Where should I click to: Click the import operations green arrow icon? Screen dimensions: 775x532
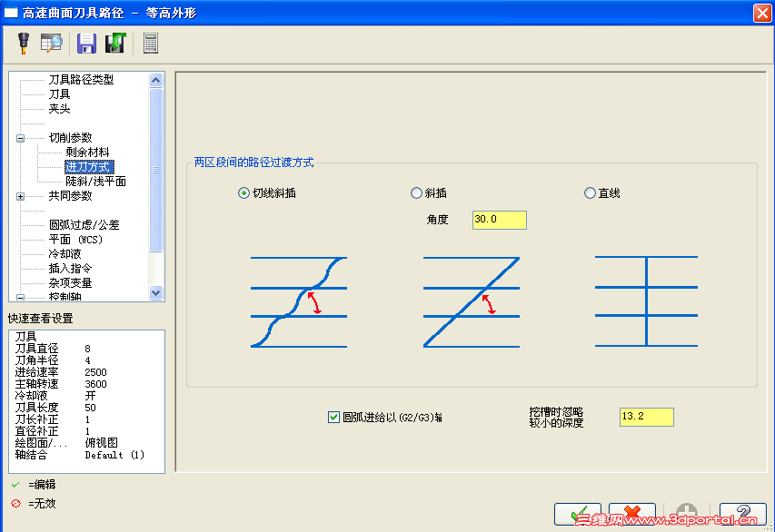tap(114, 43)
